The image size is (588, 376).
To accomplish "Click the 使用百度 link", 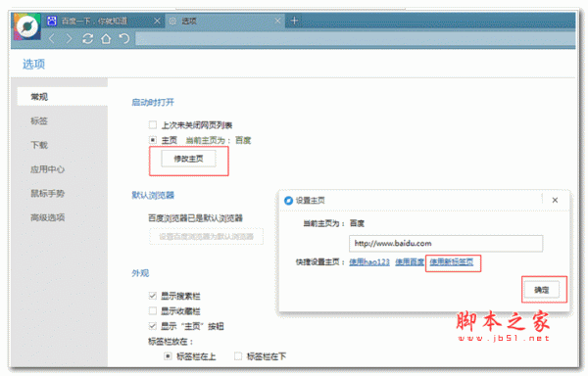I will 410,261.
